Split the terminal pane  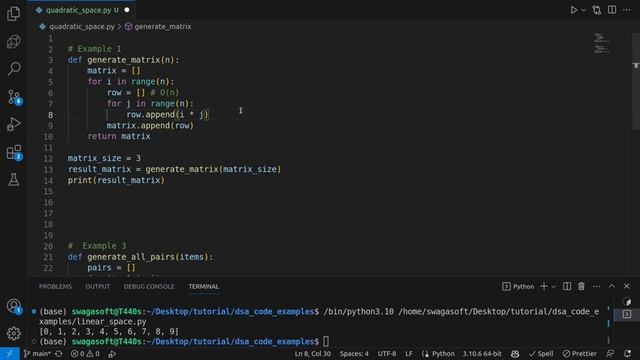(x=567, y=287)
